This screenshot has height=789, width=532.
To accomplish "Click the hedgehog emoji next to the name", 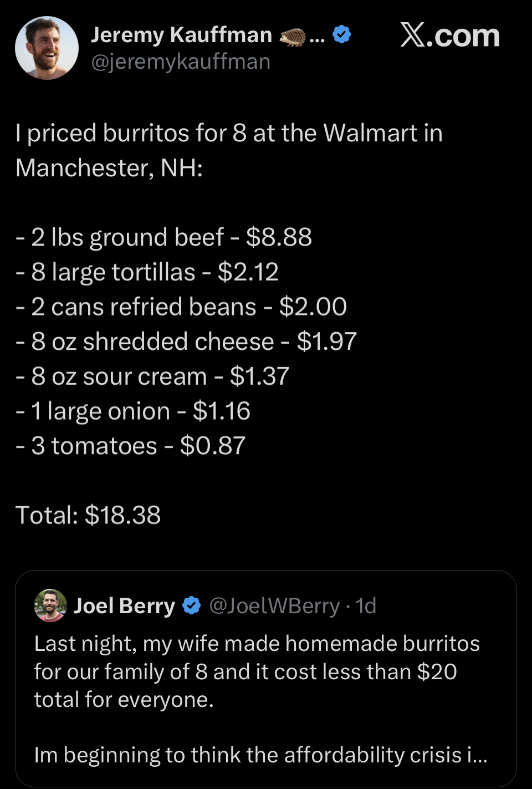I will (292, 37).
